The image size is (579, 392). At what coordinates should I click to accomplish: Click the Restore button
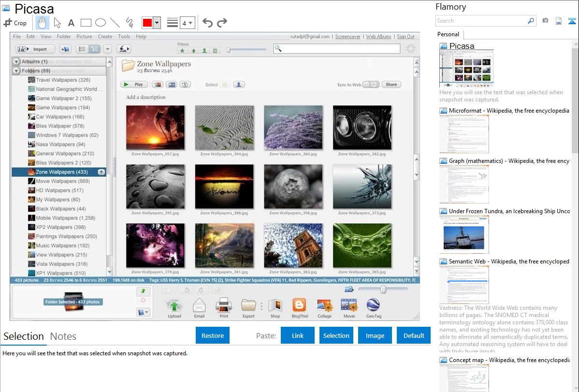pyautogui.click(x=213, y=335)
